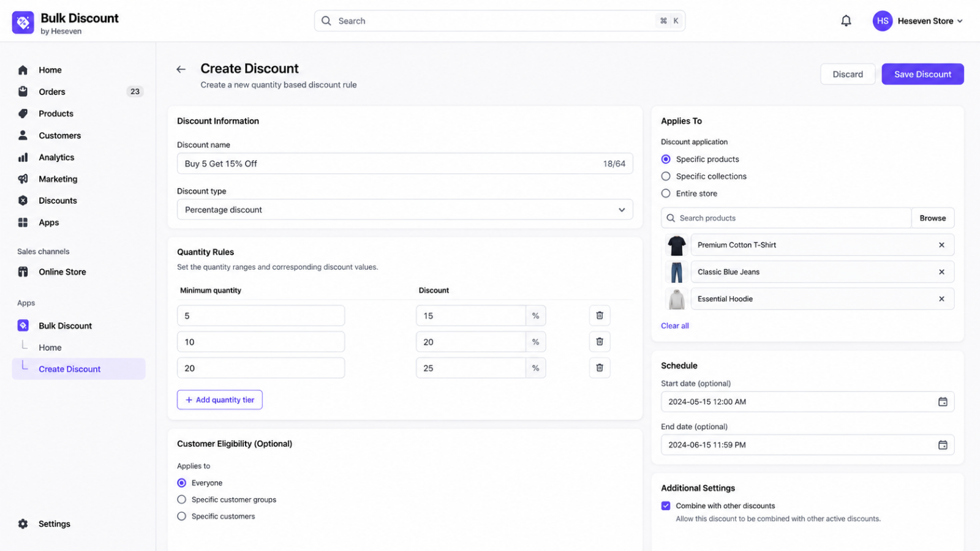Viewport: 980px width, 551px height.
Task: Open the Discount type dropdown
Action: click(x=405, y=209)
